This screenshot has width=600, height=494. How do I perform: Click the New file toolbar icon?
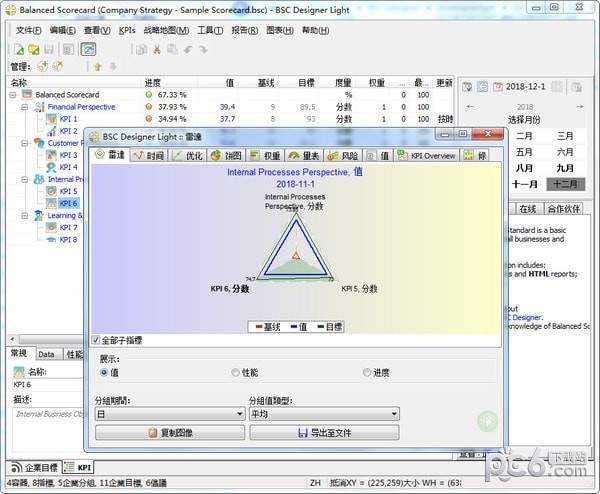click(21, 49)
